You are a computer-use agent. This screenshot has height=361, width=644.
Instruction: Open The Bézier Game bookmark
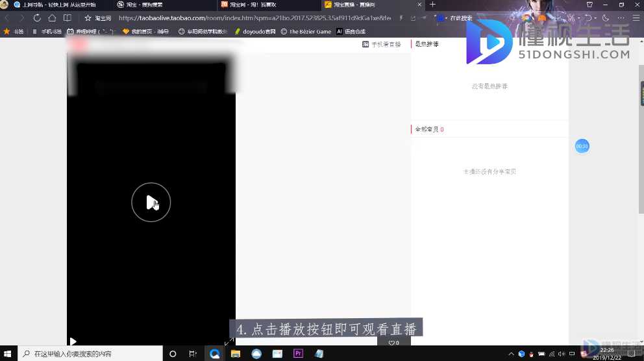pos(306,31)
